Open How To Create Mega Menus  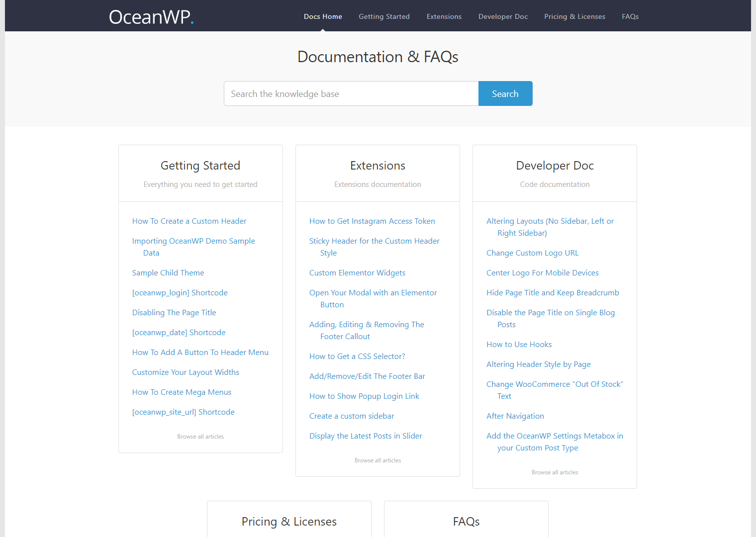[182, 392]
